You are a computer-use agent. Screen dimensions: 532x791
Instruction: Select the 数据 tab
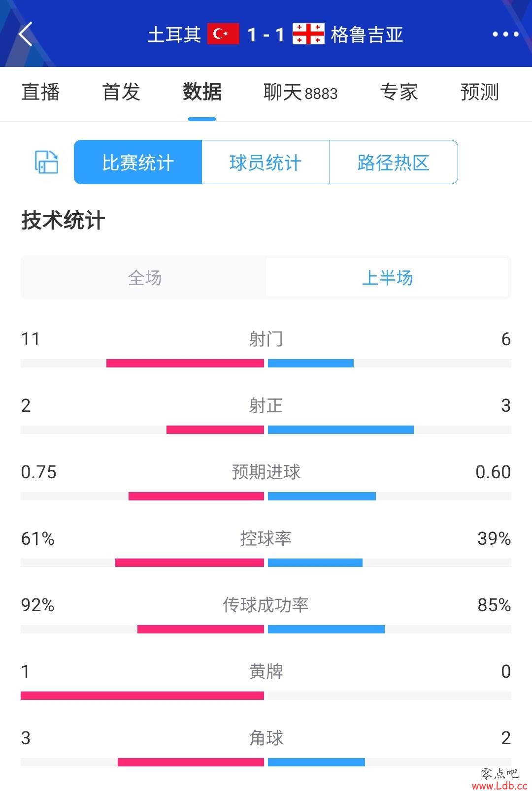(202, 92)
